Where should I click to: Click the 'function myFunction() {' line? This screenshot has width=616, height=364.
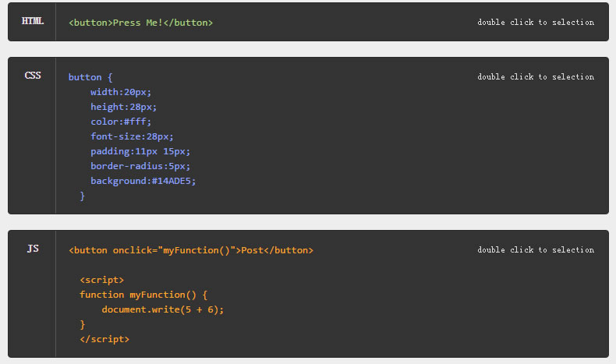(143, 295)
